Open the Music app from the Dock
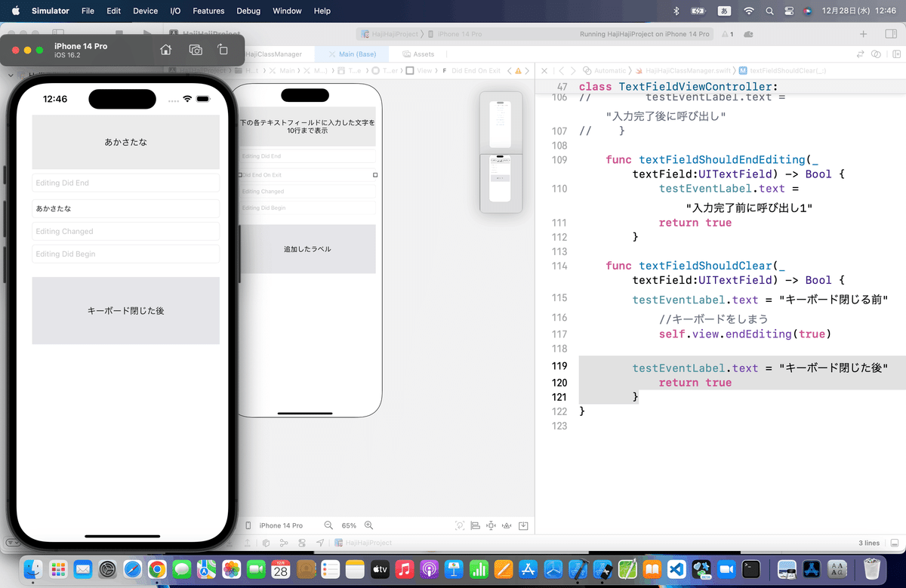Screen dimensions: 906x588 405,569
